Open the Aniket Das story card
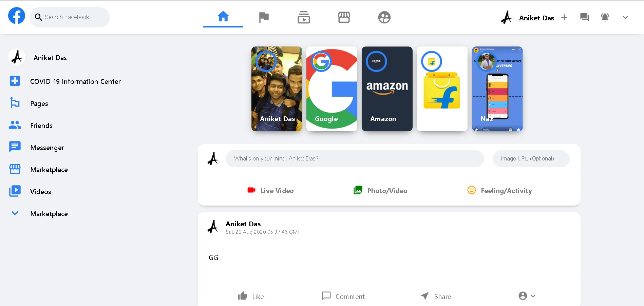 (x=277, y=89)
